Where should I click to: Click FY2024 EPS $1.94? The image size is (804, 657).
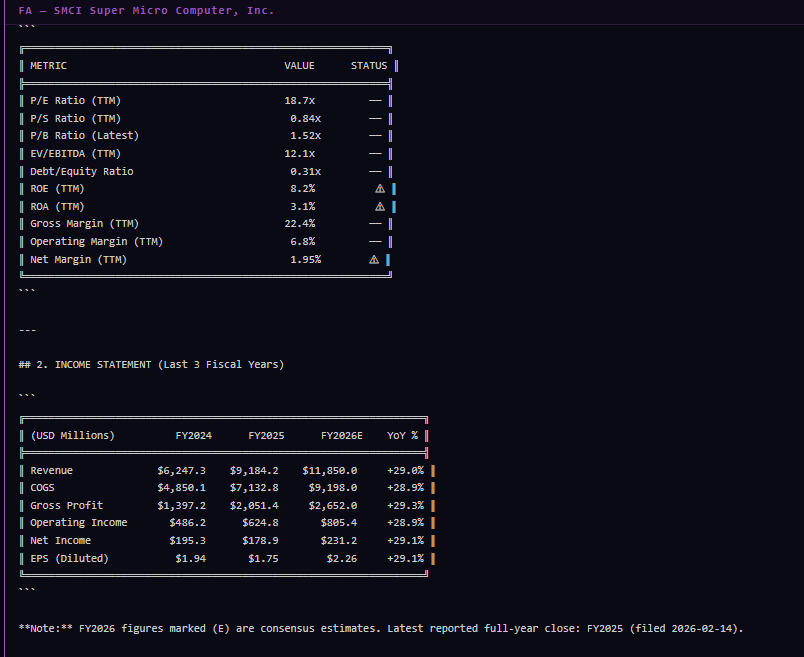click(x=191, y=559)
